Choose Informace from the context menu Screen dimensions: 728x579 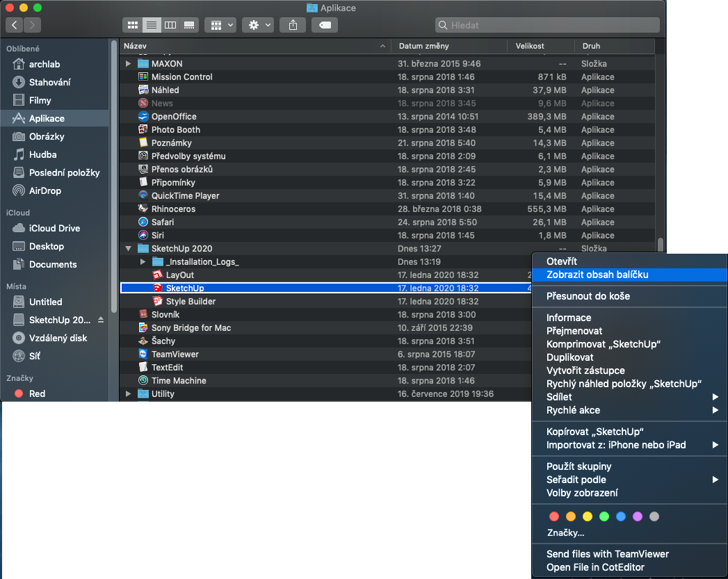[629, 318]
